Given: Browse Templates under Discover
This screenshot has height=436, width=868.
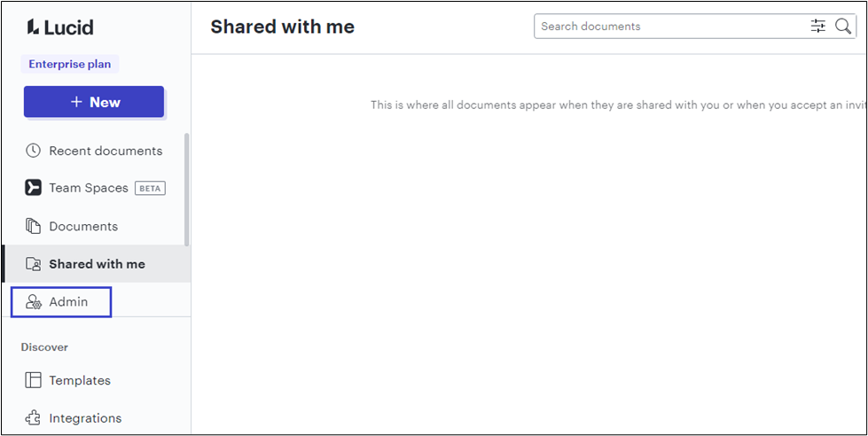Looking at the screenshot, I should 80,380.
